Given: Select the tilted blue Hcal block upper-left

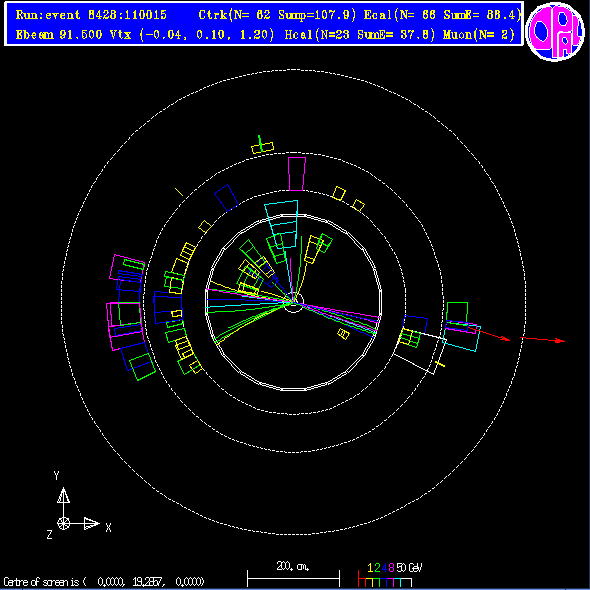Looking at the screenshot, I should 226,198.
